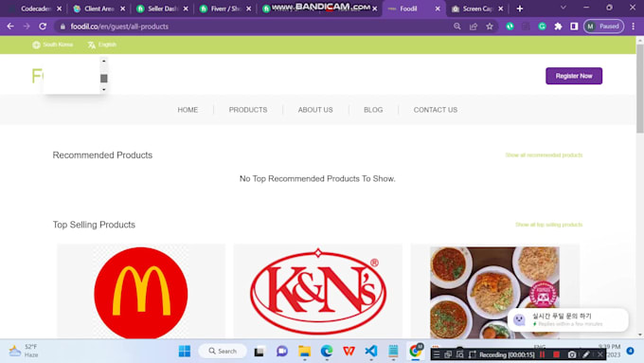The width and height of the screenshot is (644, 363).
Task: Open the notification center badge
Action: (x=631, y=351)
